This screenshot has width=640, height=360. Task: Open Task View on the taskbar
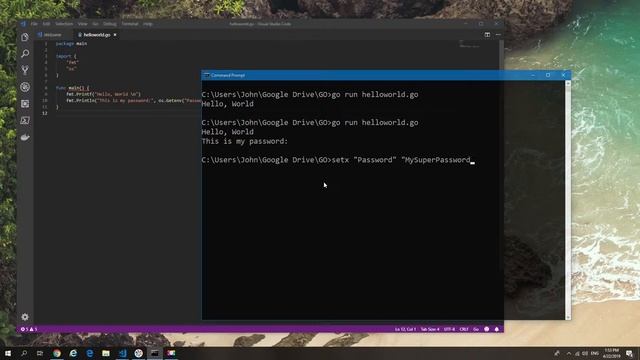pos(40,353)
